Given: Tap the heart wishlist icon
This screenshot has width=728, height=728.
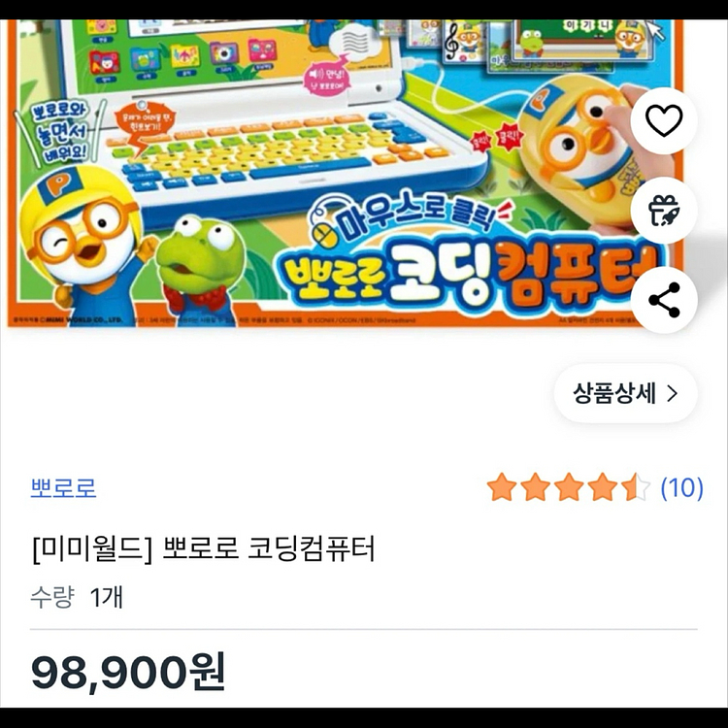Looking at the screenshot, I should pos(664,120).
